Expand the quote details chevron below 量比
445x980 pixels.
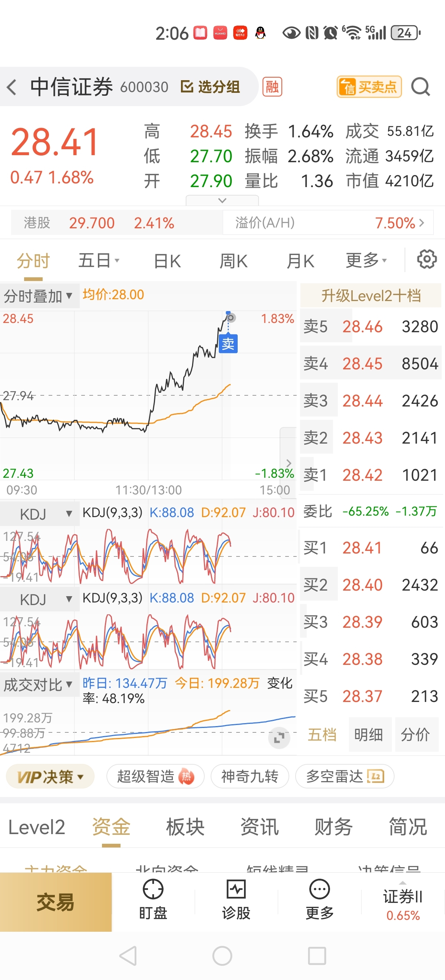[x=222, y=200]
